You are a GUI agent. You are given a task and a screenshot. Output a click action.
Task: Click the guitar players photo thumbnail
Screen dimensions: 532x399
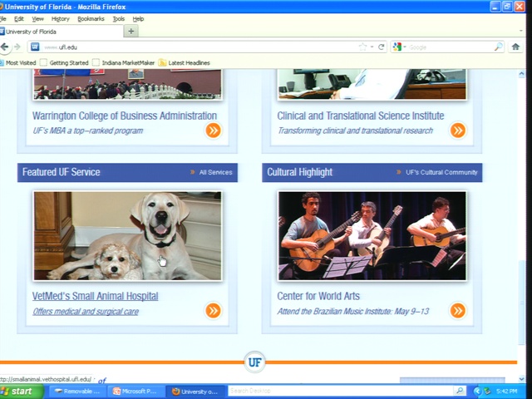[x=372, y=236]
